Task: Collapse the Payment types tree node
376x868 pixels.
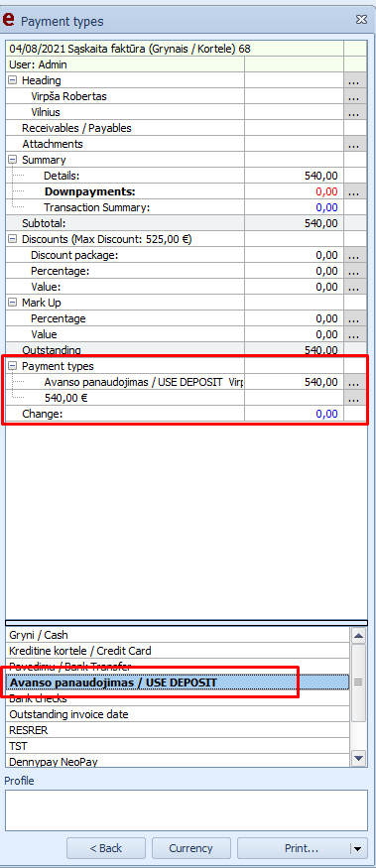Action: (x=12, y=366)
